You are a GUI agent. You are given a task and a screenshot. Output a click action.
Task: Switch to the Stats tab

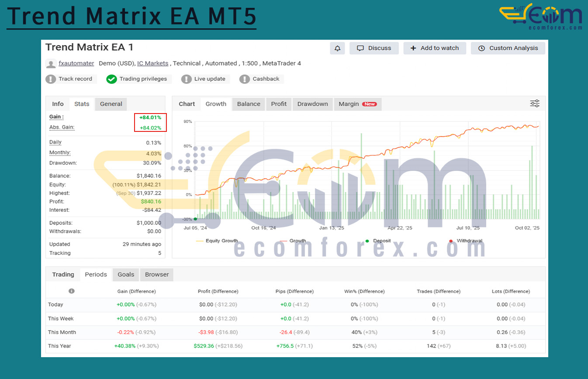coord(82,104)
